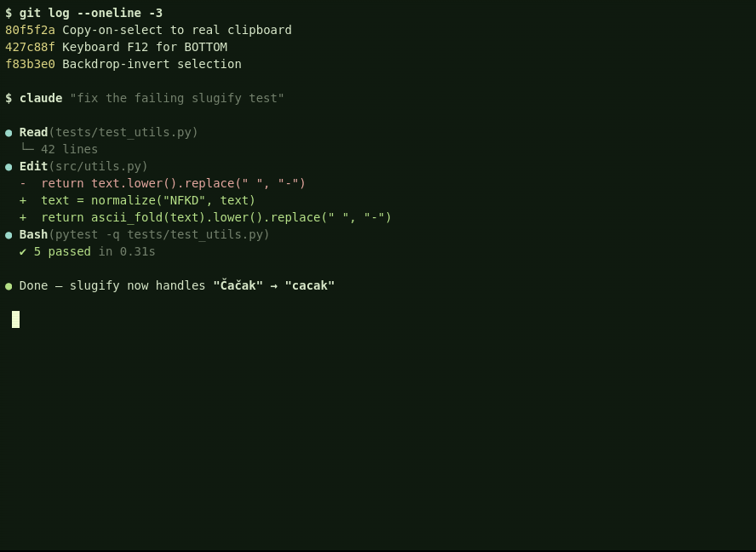Screen dimensions: 756x552
Task: Click the arrow between Čačak and cacak
Action: click(x=274, y=285)
